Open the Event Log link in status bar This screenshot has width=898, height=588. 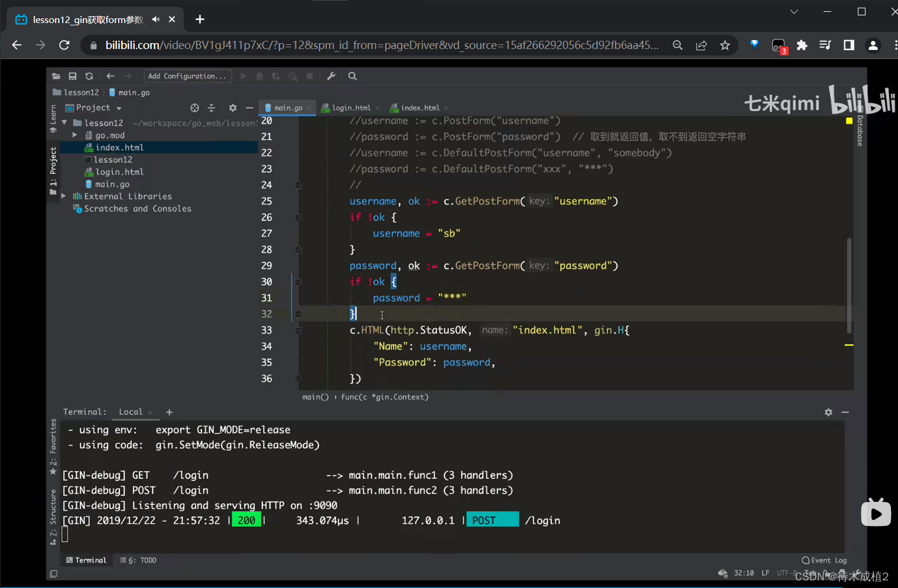pos(824,560)
